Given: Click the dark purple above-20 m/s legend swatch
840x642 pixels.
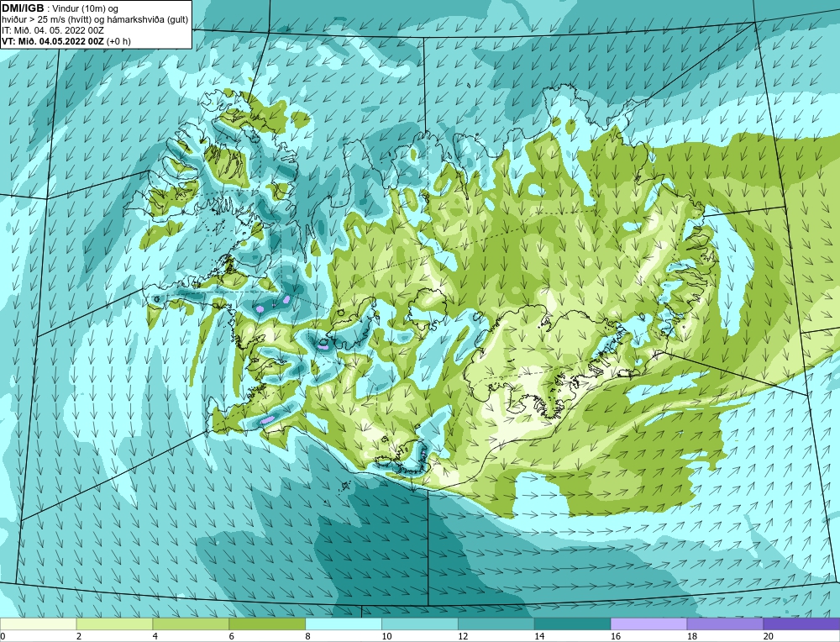Looking at the screenshot, I should click(x=801, y=624).
